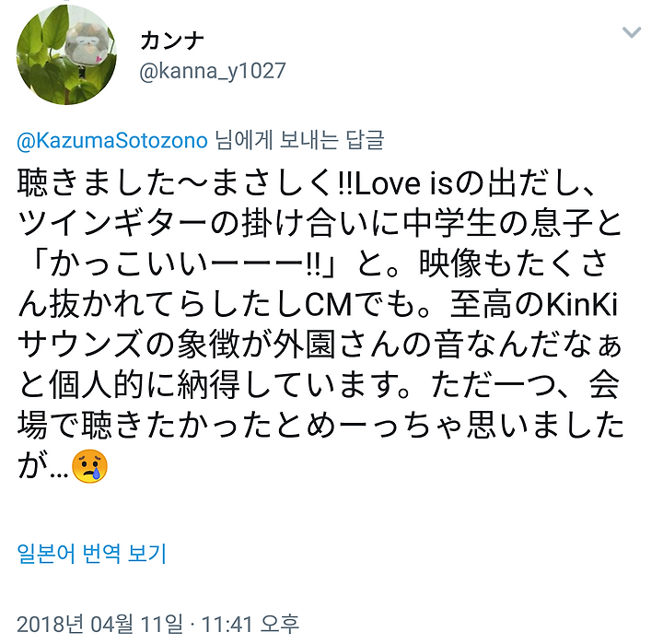The height and width of the screenshot is (644, 663).
Task: Click the 일본어 번역 보기 translate link
Action: coord(92,554)
